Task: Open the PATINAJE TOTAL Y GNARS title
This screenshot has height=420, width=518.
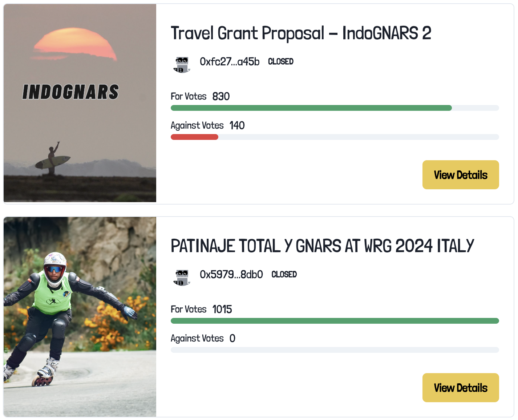Action: [322, 246]
